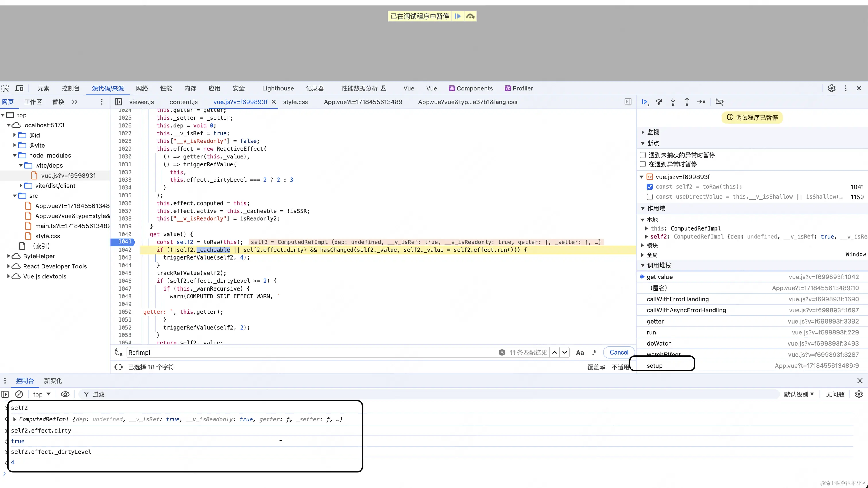Clear the console with the ban icon

(x=19, y=394)
